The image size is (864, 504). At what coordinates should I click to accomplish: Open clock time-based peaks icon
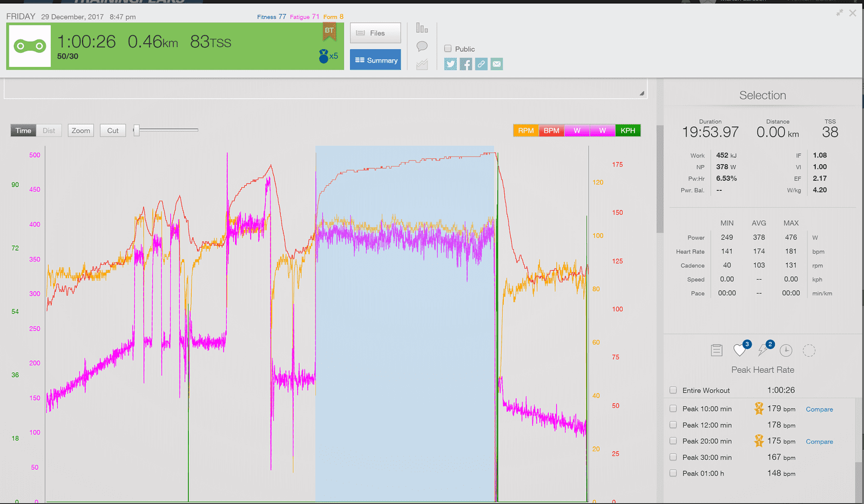[786, 350]
